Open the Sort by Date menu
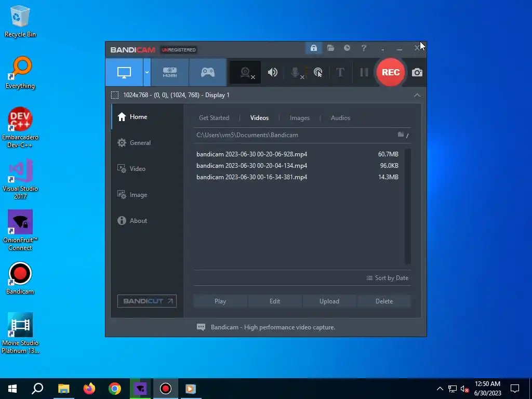 (x=387, y=278)
